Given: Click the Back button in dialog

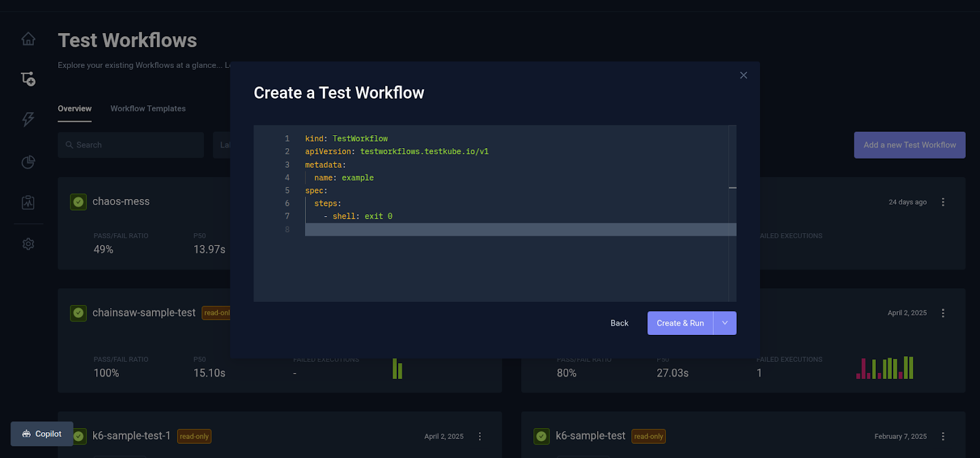Looking at the screenshot, I should pyautogui.click(x=619, y=323).
